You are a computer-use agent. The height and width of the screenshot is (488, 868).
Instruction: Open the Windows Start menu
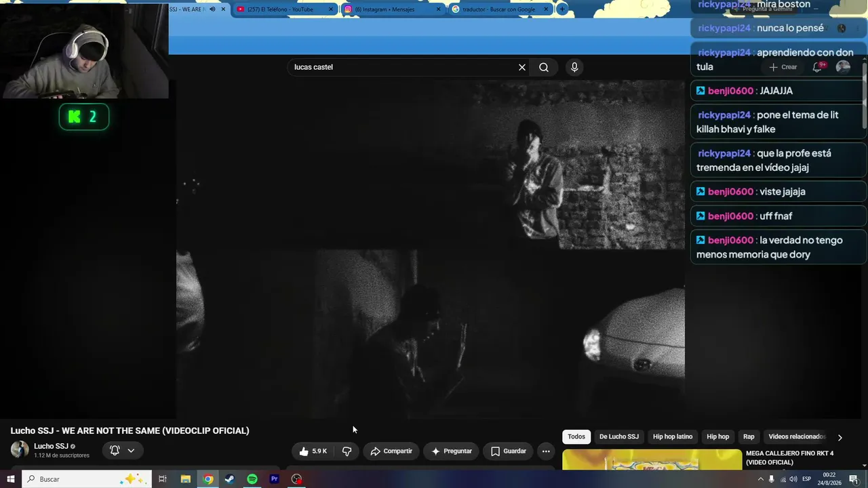[10, 479]
